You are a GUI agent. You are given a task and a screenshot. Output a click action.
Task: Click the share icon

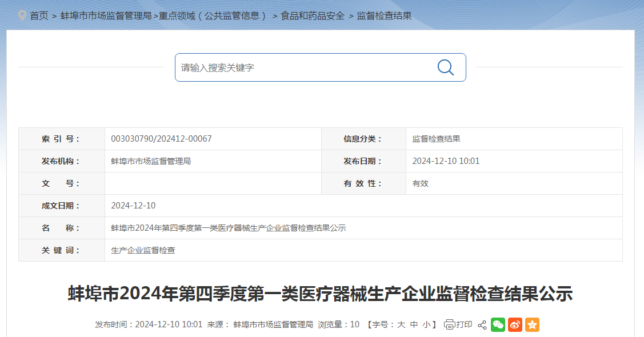(482, 324)
